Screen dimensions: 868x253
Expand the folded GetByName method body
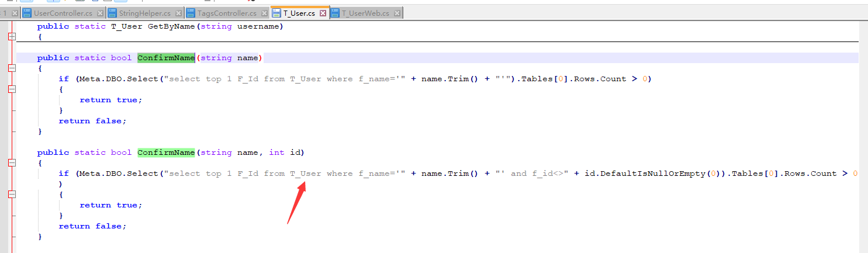[x=11, y=37]
